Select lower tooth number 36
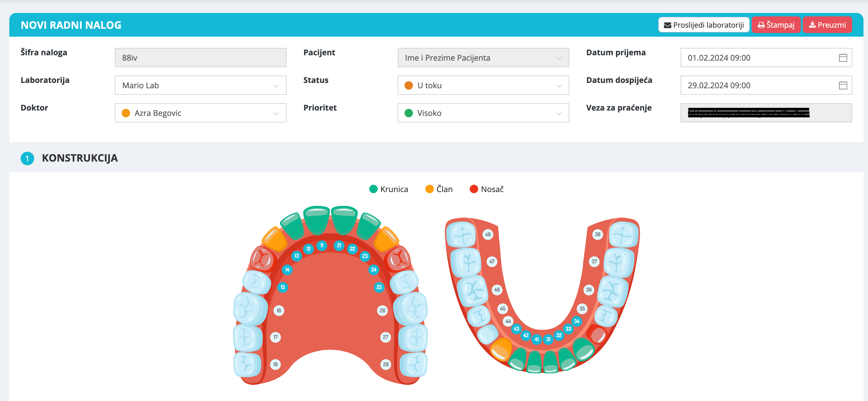This screenshot has width=868, height=401. pos(589,290)
